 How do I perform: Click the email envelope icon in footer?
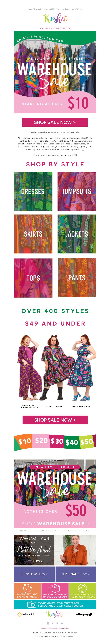pos(62,623)
